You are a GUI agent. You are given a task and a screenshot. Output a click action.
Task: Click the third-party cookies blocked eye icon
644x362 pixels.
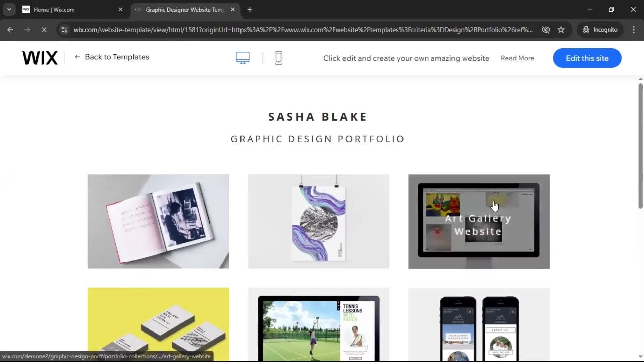click(546, 30)
